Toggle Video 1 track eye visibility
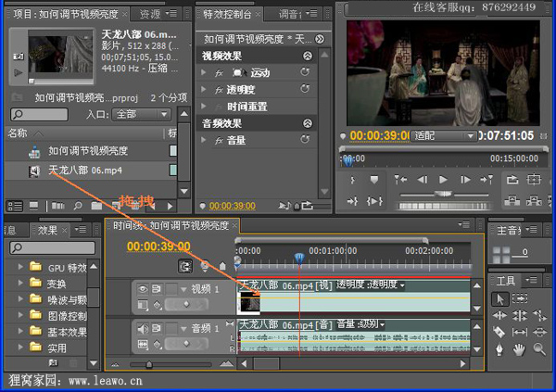 [x=143, y=289]
